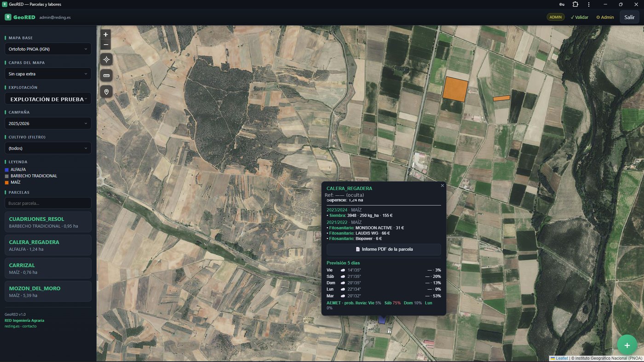Change the Campaña 2025/2026 selector
This screenshot has height=362, width=644.
coord(48,123)
